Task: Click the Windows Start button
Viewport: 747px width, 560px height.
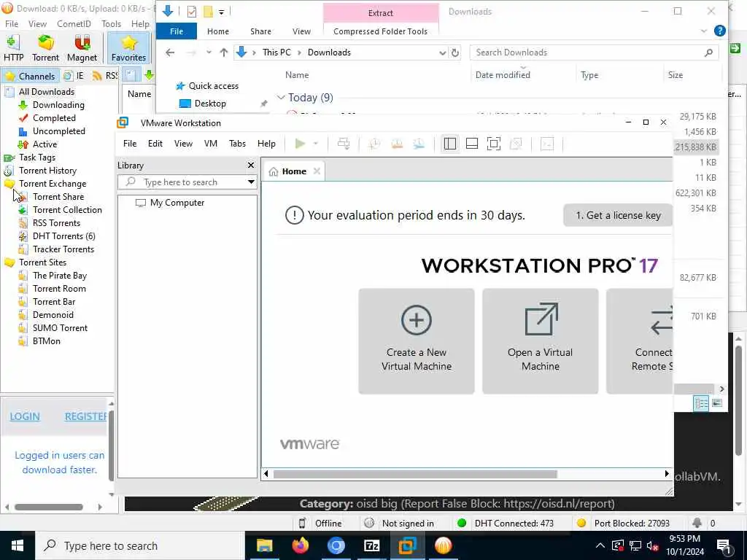Action: pos(18,545)
